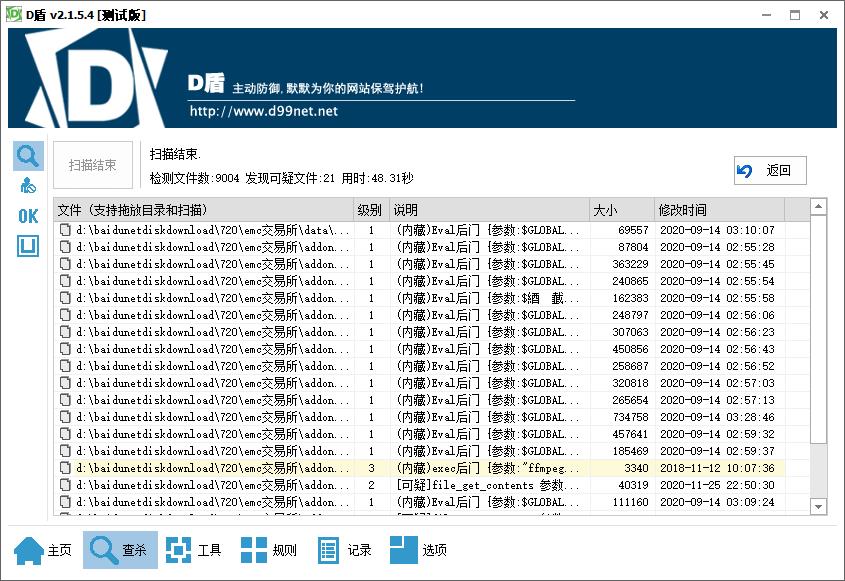This screenshot has width=845, height=581.
Task: Open the 选项 options tab
Action: [x=418, y=550]
